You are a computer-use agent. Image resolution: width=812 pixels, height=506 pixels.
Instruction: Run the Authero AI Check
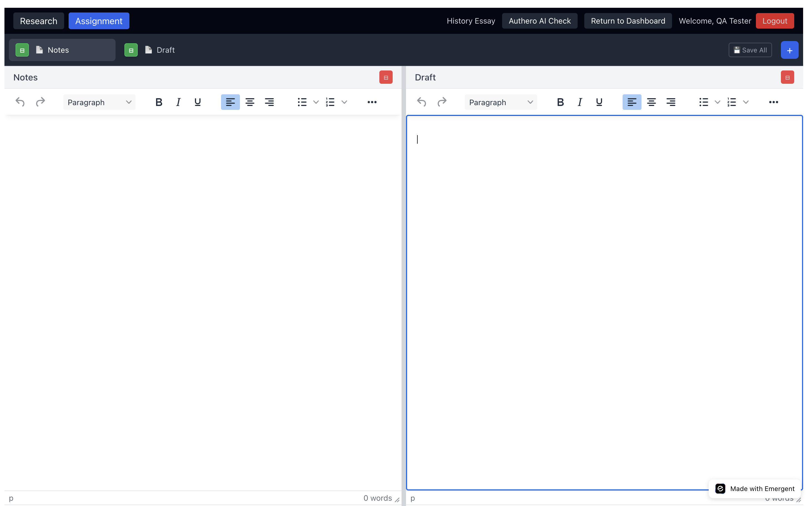coord(539,21)
